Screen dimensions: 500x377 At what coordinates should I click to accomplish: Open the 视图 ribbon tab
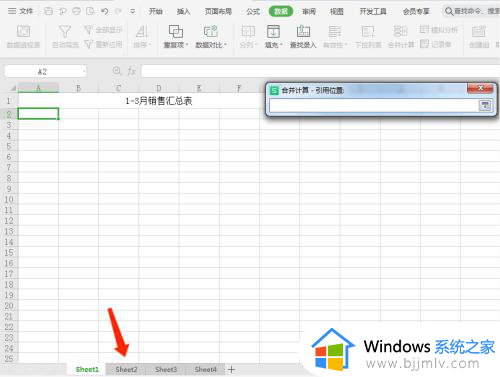tap(337, 12)
